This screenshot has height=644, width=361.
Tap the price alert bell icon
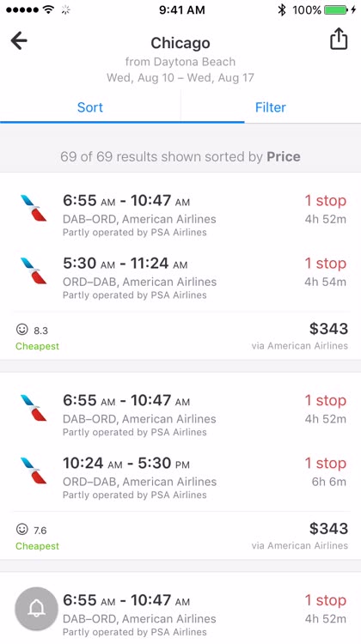(x=36, y=609)
